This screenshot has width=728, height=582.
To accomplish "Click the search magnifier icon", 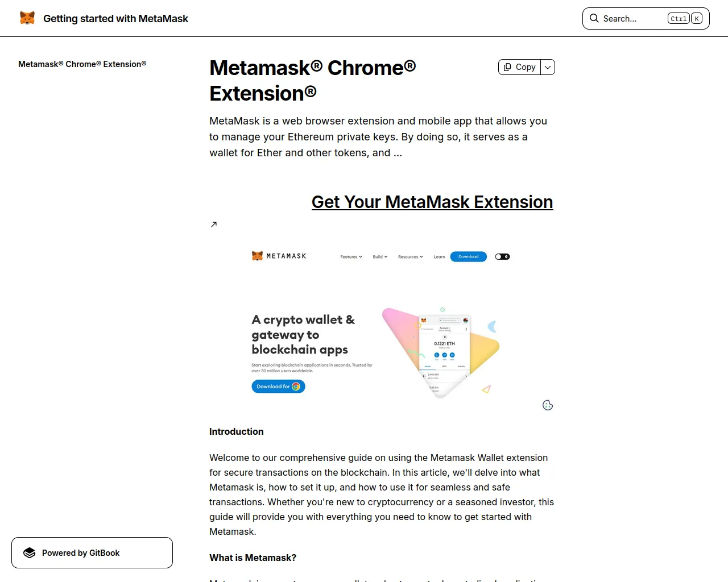I will click(594, 18).
